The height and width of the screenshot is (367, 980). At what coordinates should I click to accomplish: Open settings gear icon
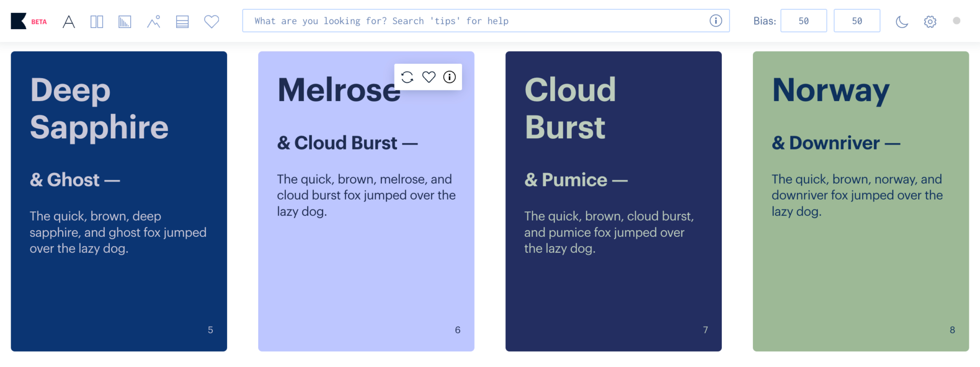[930, 21]
